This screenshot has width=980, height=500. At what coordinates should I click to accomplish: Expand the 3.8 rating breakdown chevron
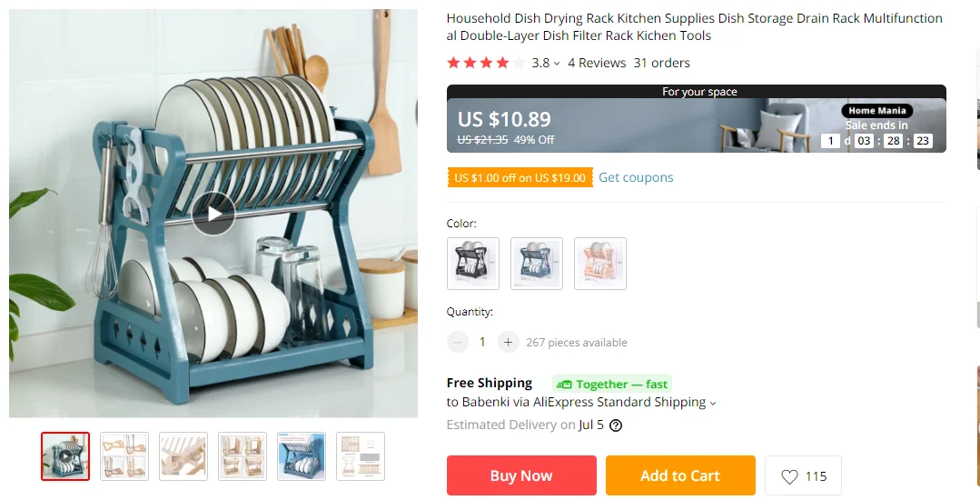(556, 64)
